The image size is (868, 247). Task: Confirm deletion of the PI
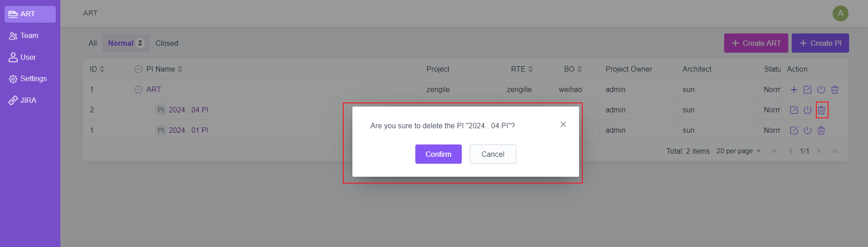click(438, 154)
